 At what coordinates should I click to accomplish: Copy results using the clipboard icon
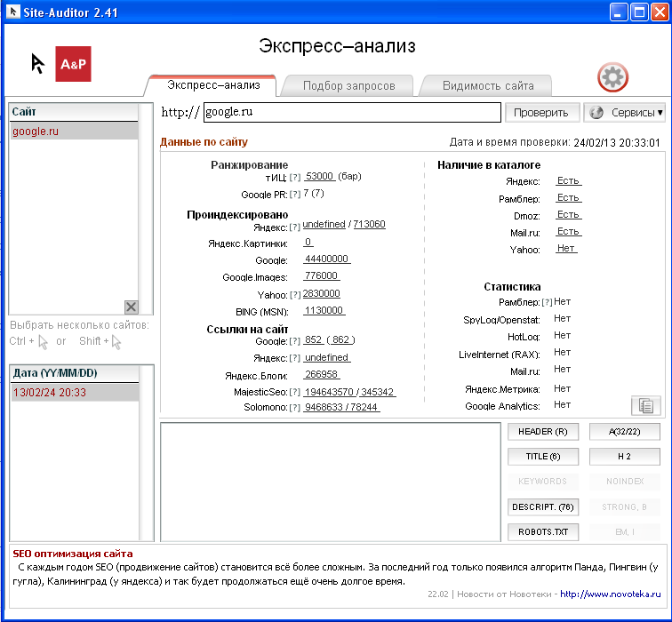[x=646, y=405]
